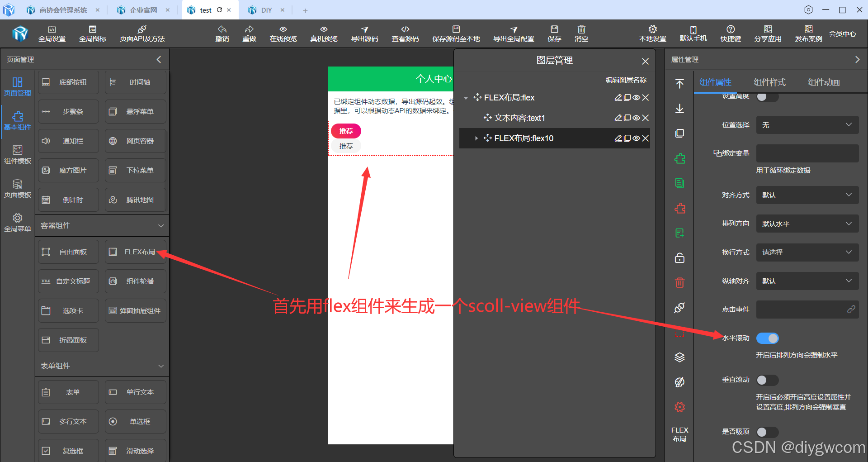Open 换行方式 dropdown
This screenshot has height=462, width=868.
coord(807,252)
